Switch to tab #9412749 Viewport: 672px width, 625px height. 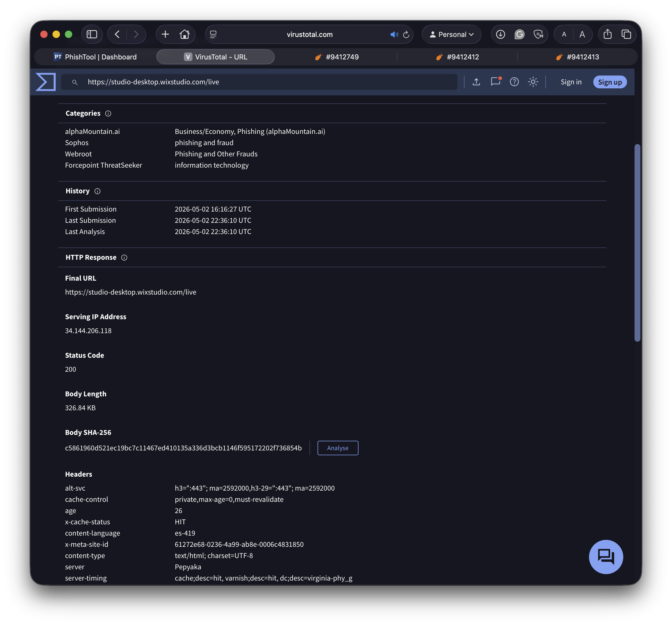point(337,57)
